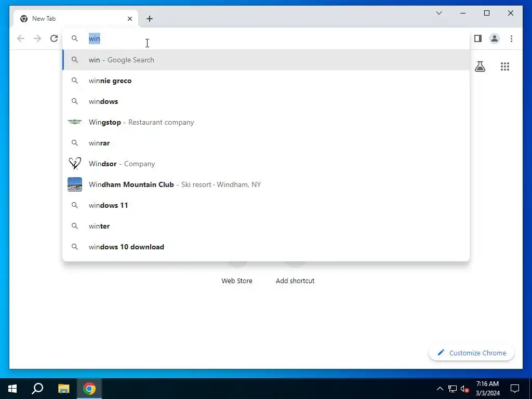This screenshot has height=399, width=532.
Task: Select Windham Mountain Club suggestion
Action: [x=266, y=184]
